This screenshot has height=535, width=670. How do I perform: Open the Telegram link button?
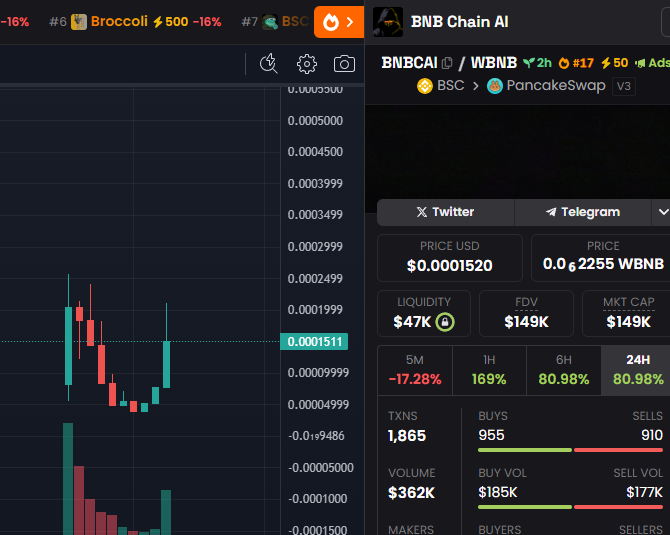(583, 212)
